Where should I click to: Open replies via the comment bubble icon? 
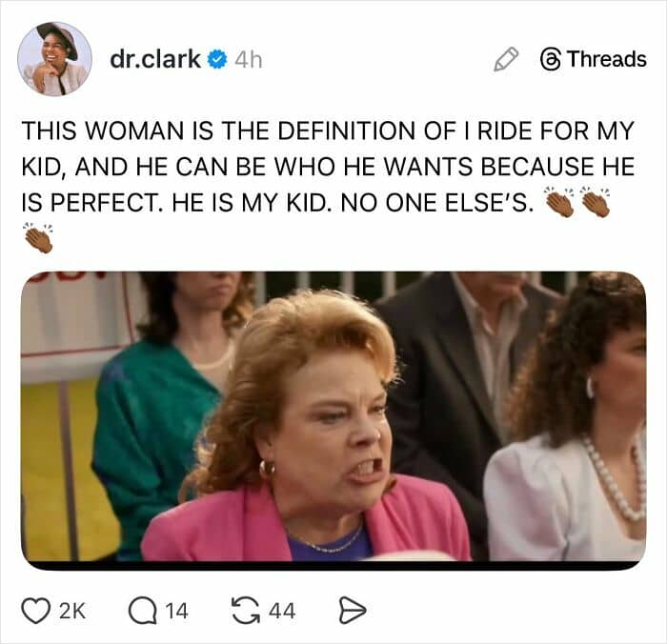pyautogui.click(x=140, y=611)
